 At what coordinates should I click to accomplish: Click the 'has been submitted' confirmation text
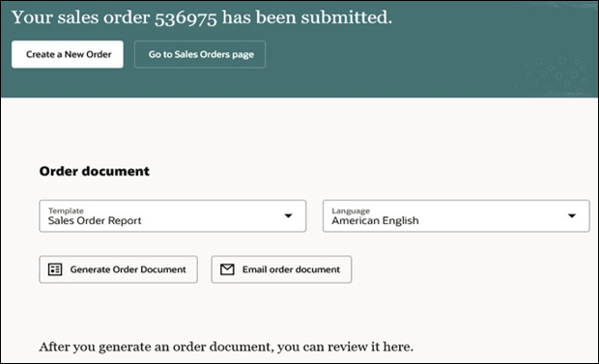click(307, 17)
